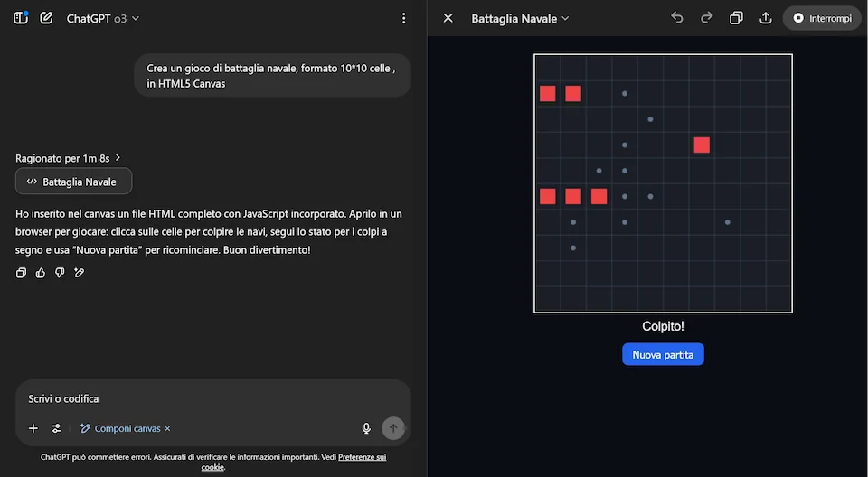Click the redo arrow in canvas toolbar

pyautogui.click(x=706, y=18)
